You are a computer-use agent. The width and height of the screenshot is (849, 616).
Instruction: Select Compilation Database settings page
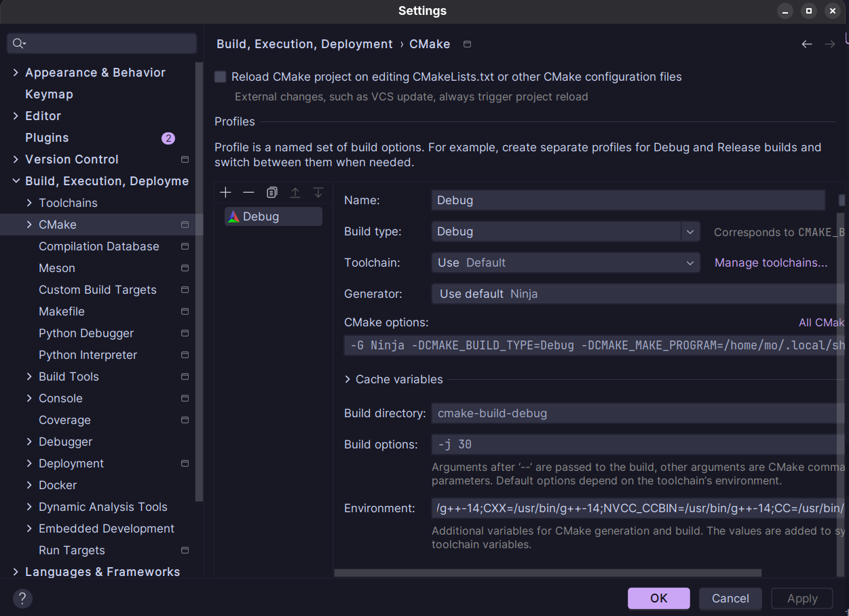pyautogui.click(x=99, y=246)
